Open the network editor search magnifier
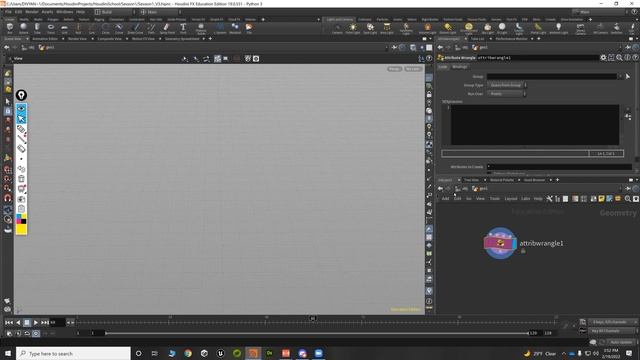 (x=628, y=199)
